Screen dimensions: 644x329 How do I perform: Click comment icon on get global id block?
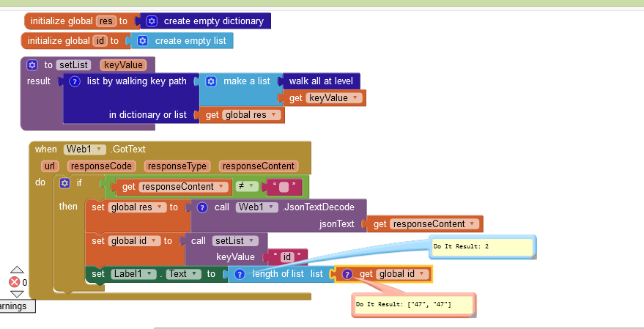(x=347, y=274)
